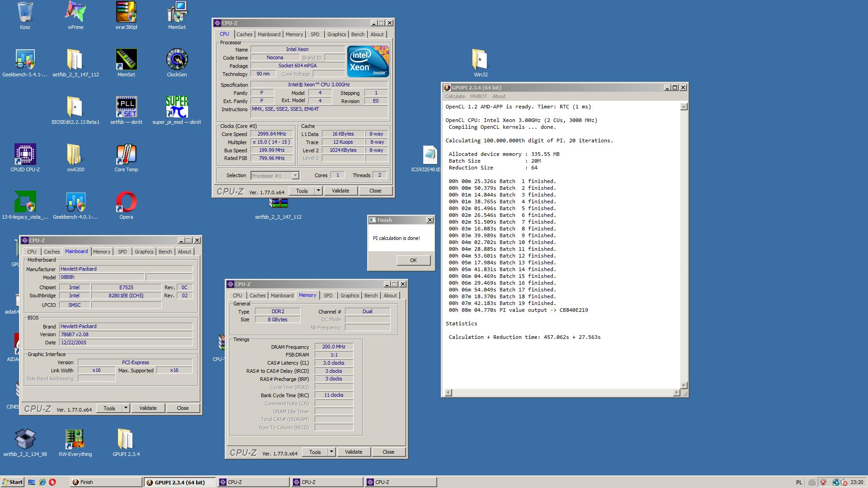Viewport: 868px width, 488px height.
Task: Click the 23:20 system clock
Action: pos(857,483)
